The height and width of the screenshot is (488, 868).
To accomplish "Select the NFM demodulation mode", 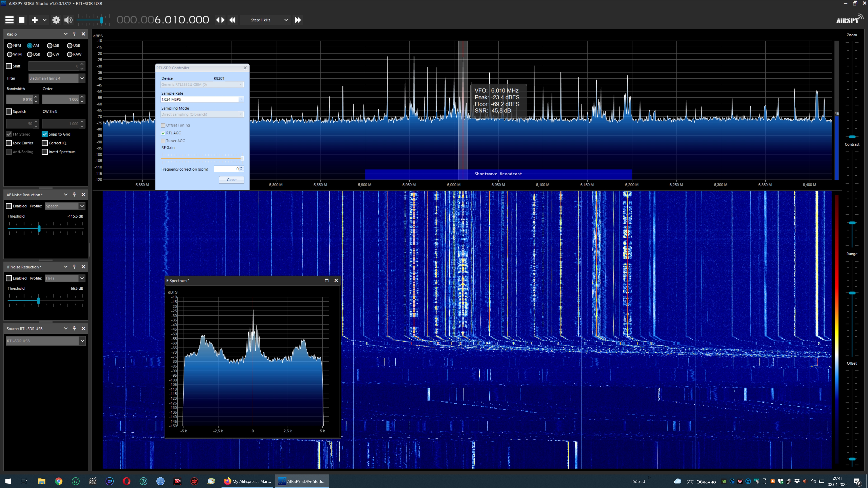I will pos(14,45).
